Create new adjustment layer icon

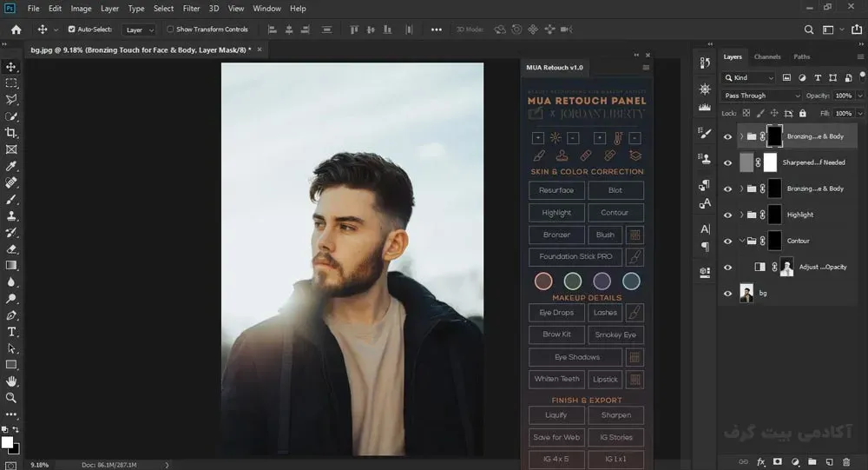tap(795, 461)
